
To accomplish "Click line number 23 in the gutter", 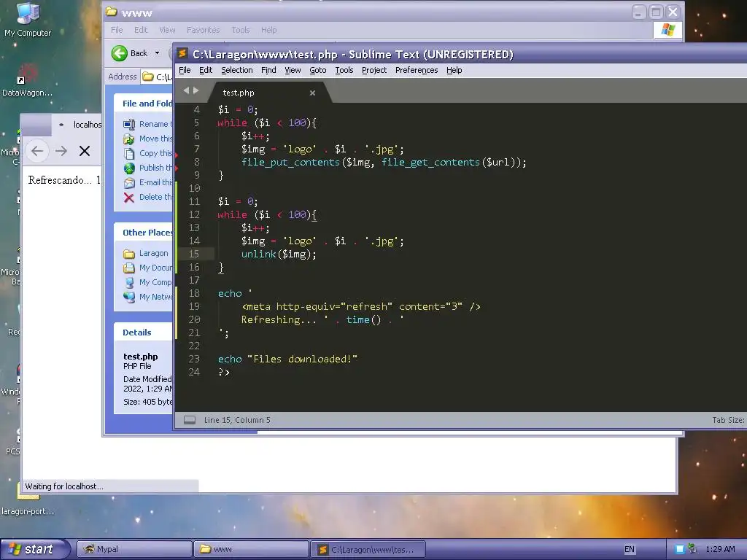I will 194,359.
